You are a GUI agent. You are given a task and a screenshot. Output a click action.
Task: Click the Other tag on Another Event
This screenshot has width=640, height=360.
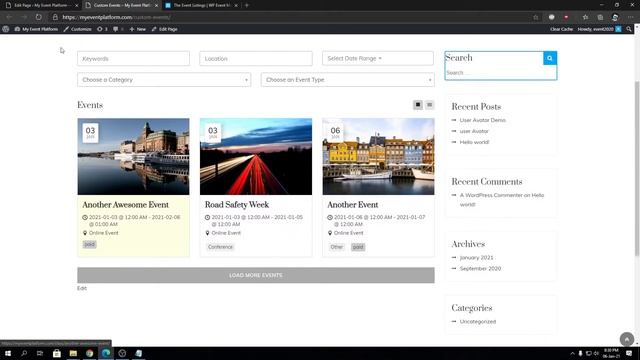pyautogui.click(x=337, y=247)
